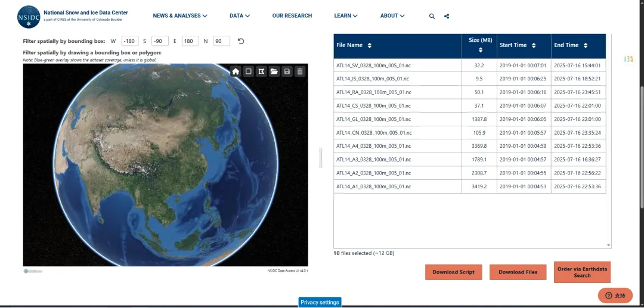644x308 pixels.
Task: Click the '10 files selected' summary text
Action: point(364,253)
